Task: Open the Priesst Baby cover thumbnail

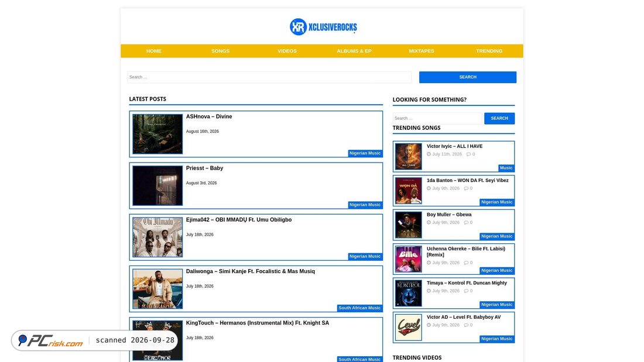Action: pos(157,185)
